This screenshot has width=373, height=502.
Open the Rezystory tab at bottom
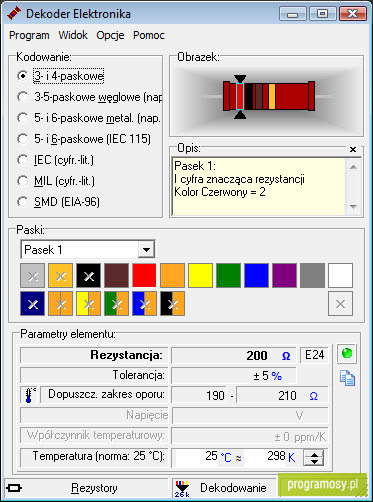click(86, 488)
